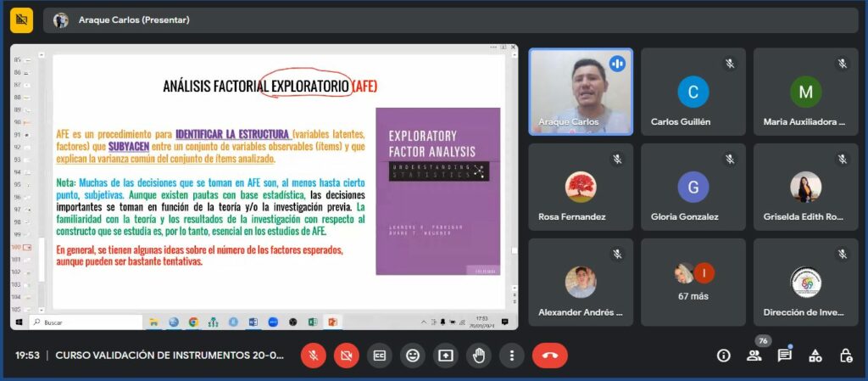Click Dirección de Inve... logo avatar
The height and width of the screenshot is (381, 868).
[x=805, y=282]
